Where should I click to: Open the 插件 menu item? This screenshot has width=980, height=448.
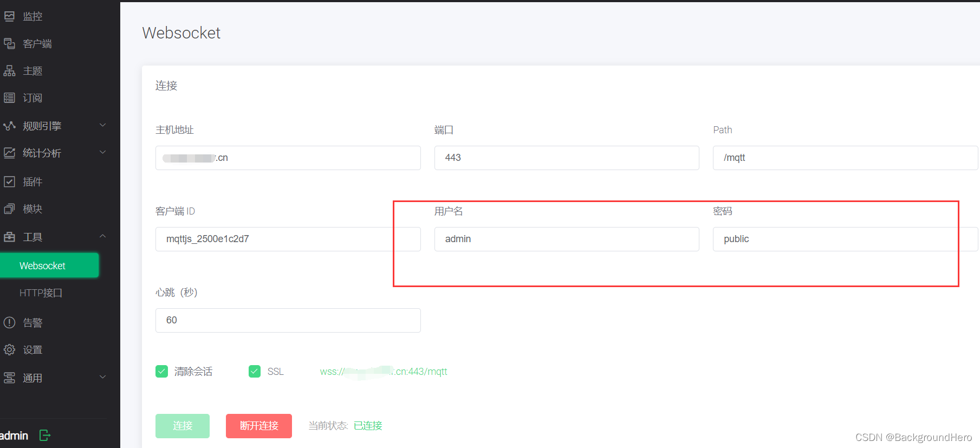(x=33, y=181)
